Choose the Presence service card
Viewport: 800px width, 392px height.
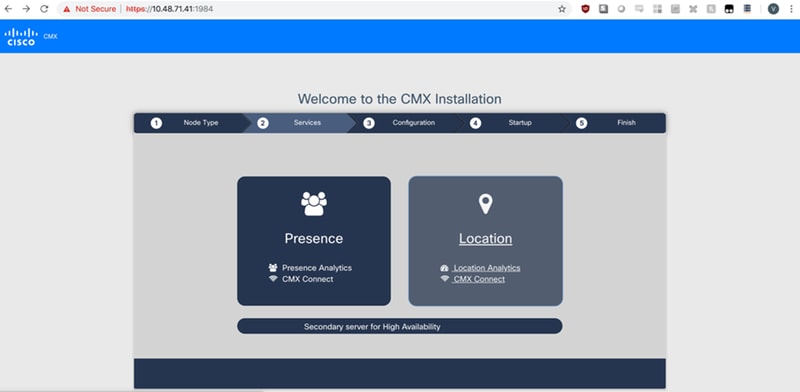pos(314,241)
